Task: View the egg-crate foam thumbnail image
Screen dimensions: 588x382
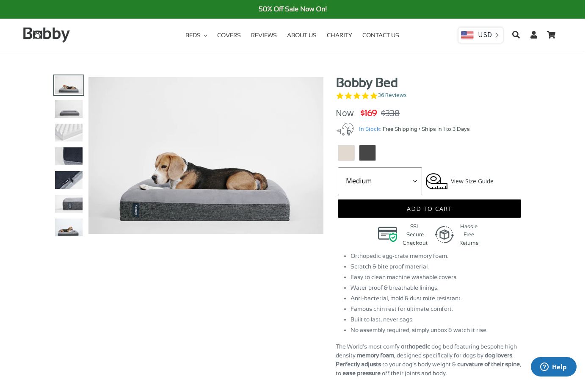Action: tap(69, 133)
